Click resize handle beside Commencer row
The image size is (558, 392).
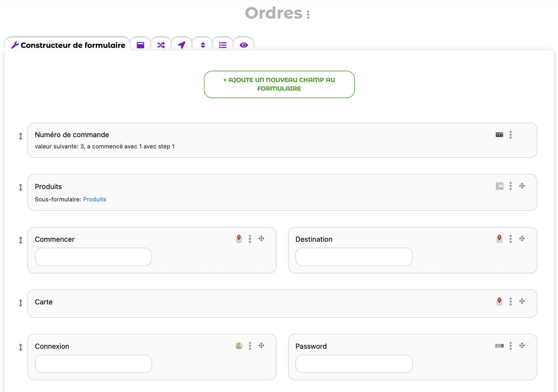click(21, 240)
